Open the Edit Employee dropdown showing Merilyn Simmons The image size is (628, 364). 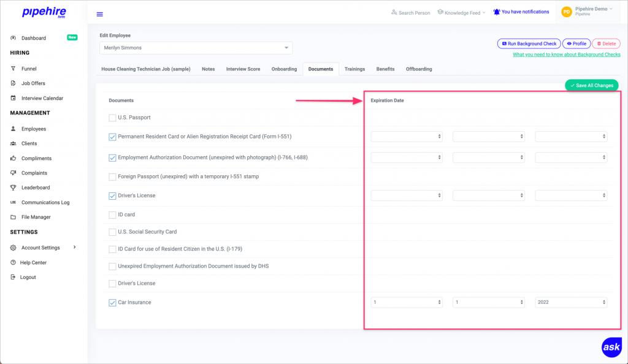[196, 47]
